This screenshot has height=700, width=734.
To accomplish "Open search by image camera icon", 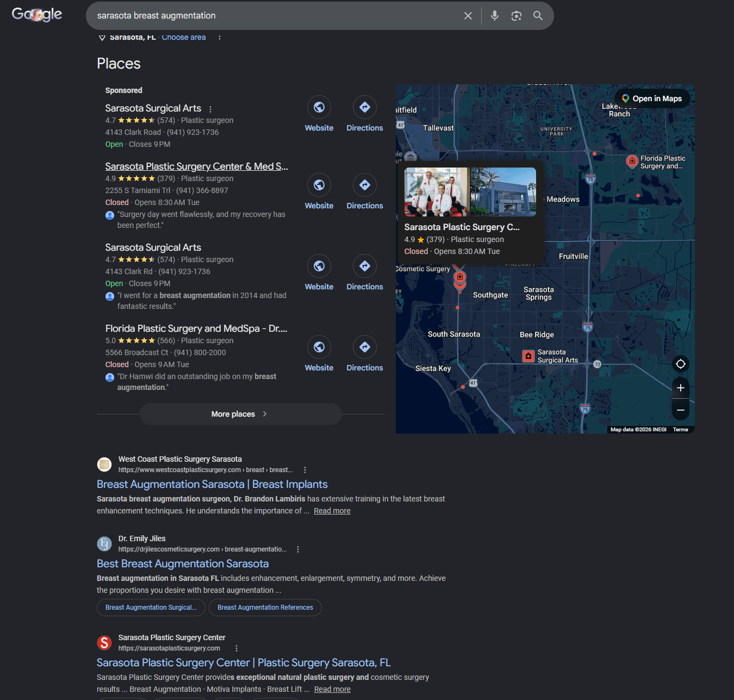I will [517, 16].
